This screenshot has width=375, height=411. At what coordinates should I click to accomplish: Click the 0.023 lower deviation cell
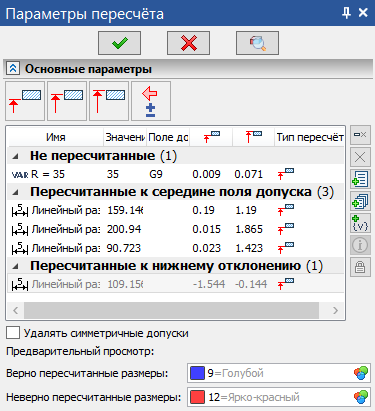pos(206,248)
